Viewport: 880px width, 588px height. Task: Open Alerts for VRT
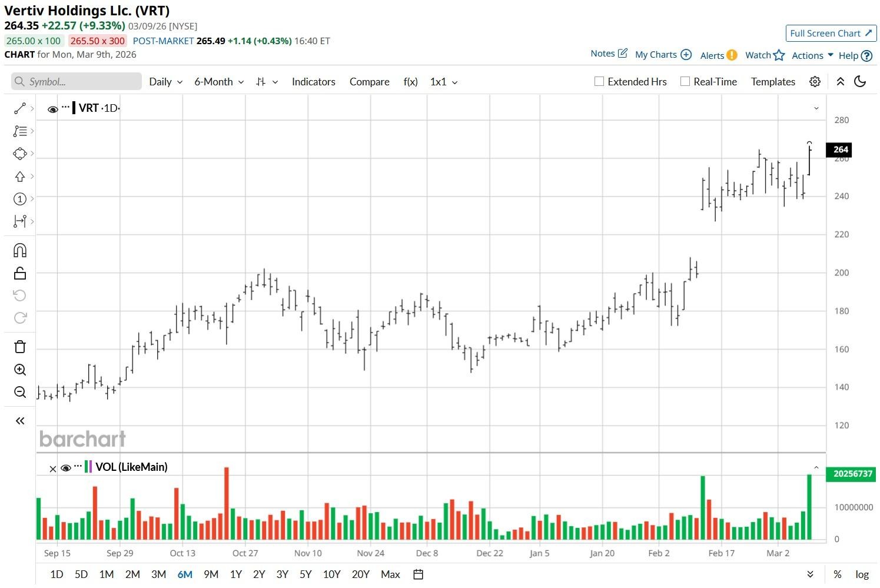[x=719, y=55]
